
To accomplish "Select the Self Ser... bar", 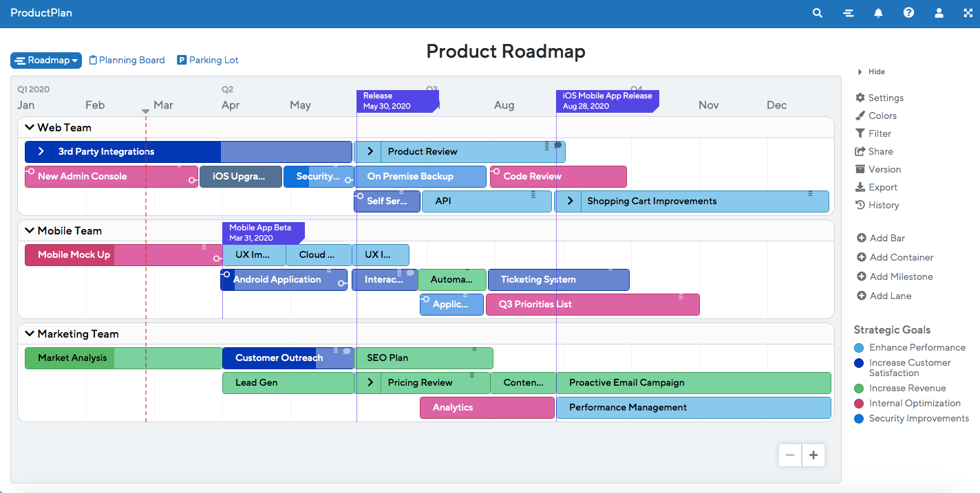I will pos(387,201).
